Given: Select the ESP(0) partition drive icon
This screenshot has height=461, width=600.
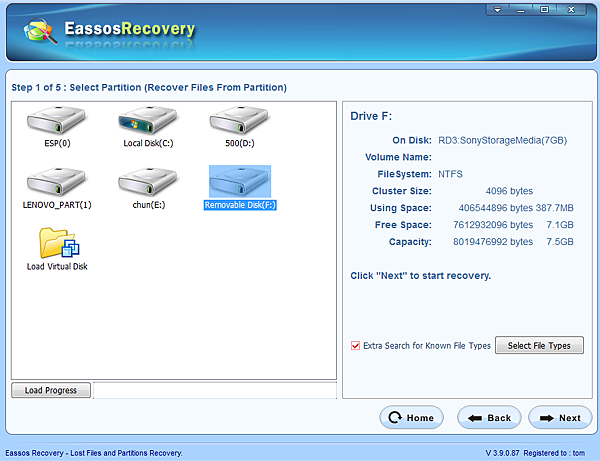Looking at the screenshot, I should (x=56, y=121).
